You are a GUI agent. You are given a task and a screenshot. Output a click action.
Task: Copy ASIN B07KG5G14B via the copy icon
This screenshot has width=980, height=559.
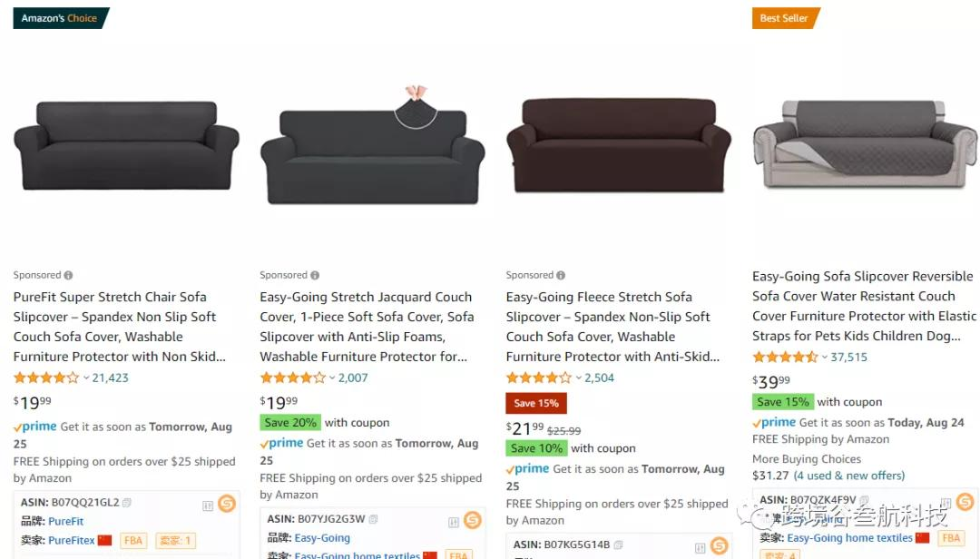click(618, 545)
